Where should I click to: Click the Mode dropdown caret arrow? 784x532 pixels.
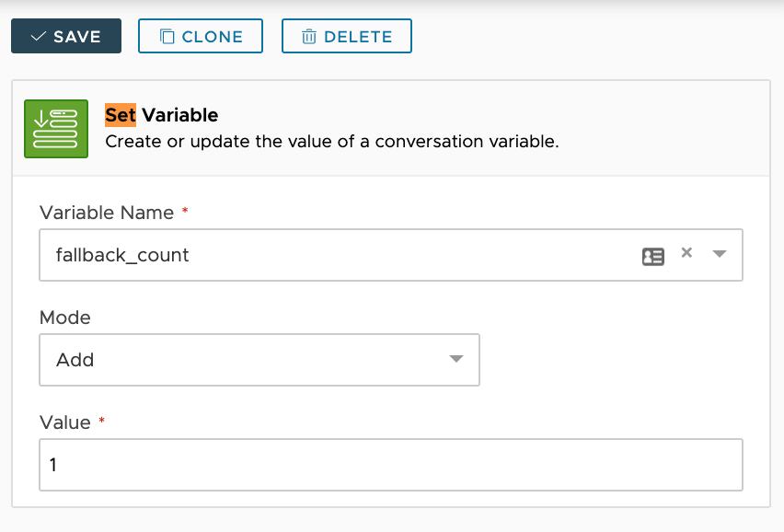(x=455, y=359)
